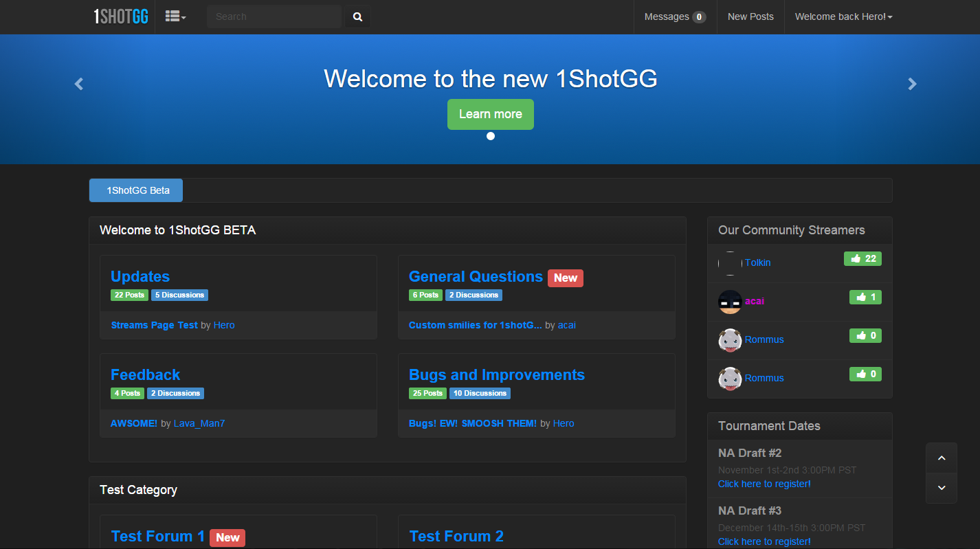Select the banner slide indicator dot
The width and height of the screenshot is (980, 549).
click(491, 136)
